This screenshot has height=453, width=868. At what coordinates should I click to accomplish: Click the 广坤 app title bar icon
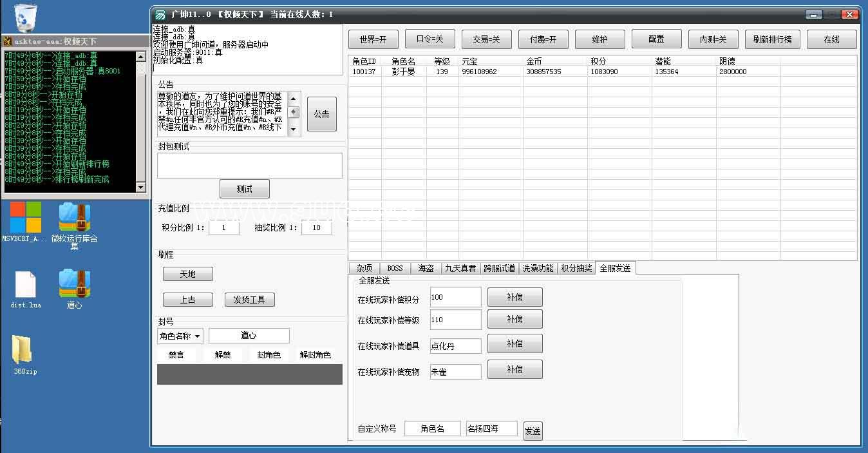(x=160, y=14)
